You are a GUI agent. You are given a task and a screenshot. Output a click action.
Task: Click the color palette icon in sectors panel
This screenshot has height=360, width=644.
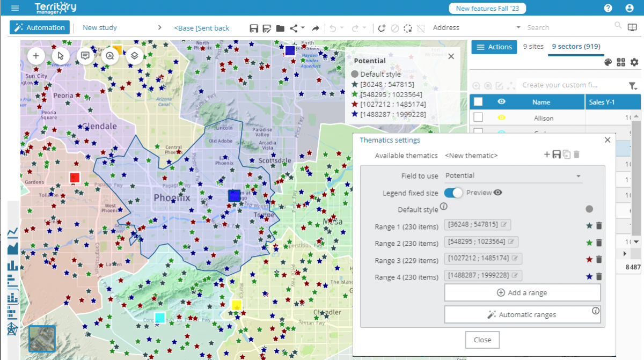pos(608,62)
